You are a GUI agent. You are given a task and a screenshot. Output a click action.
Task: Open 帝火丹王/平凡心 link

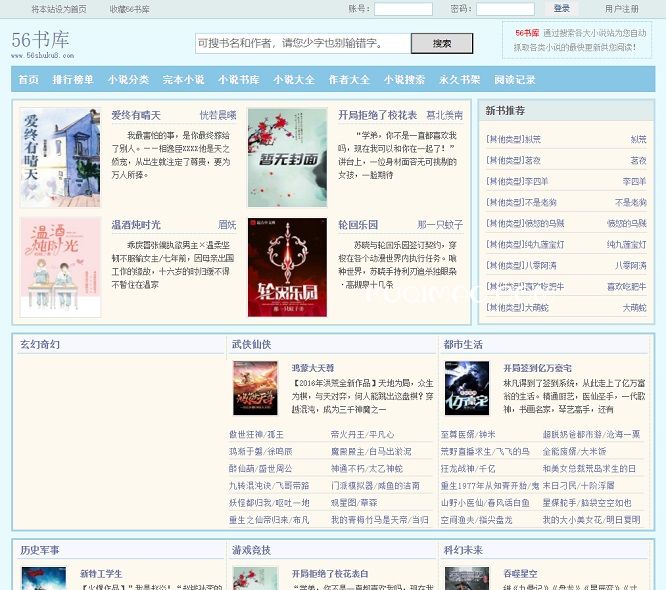[362, 435]
